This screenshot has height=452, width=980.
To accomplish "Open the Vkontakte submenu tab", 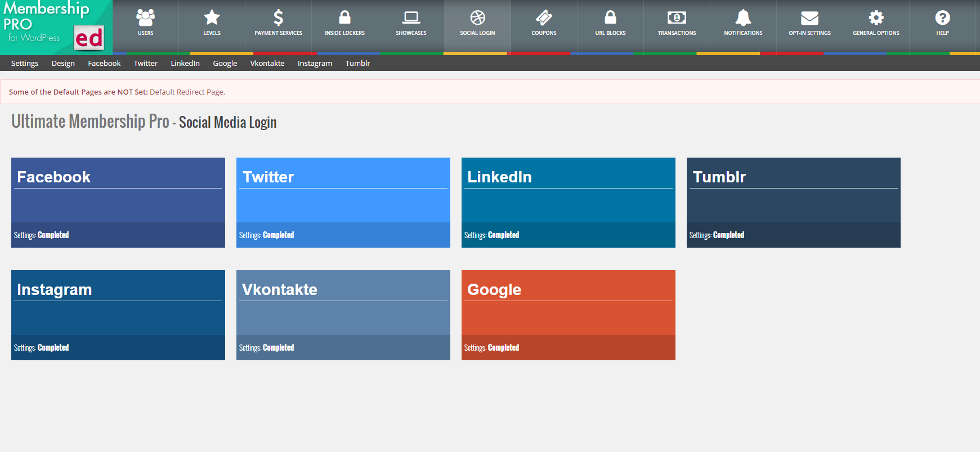I will coord(267,63).
